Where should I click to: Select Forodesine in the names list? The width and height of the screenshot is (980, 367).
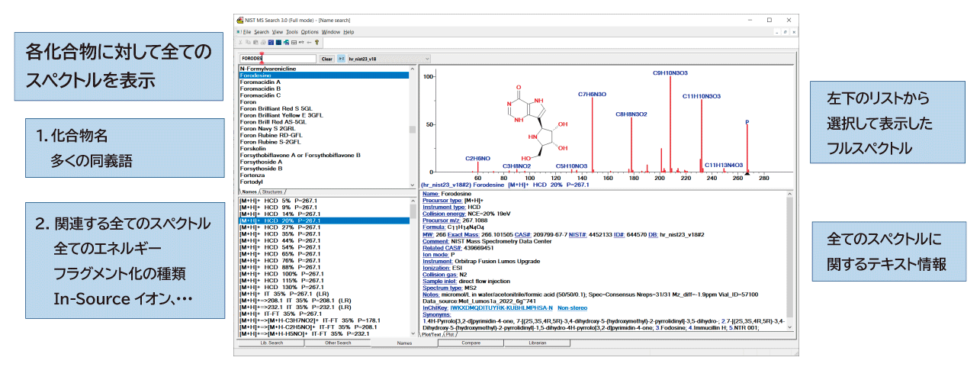coord(323,76)
